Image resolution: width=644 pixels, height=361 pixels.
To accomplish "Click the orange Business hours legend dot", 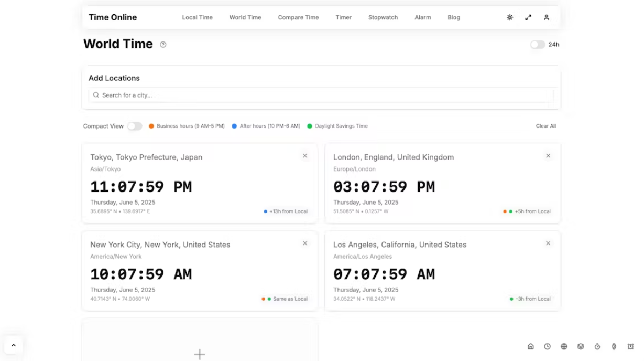I will pyautogui.click(x=151, y=126).
